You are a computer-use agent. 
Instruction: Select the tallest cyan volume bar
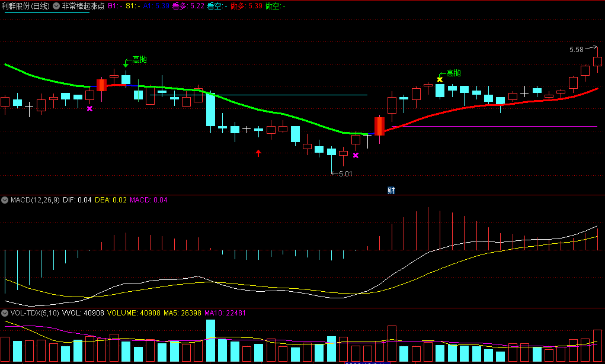click(x=210, y=340)
